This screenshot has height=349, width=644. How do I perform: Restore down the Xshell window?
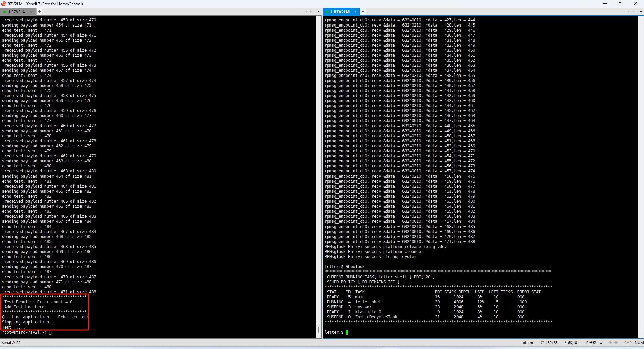tap(620, 4)
